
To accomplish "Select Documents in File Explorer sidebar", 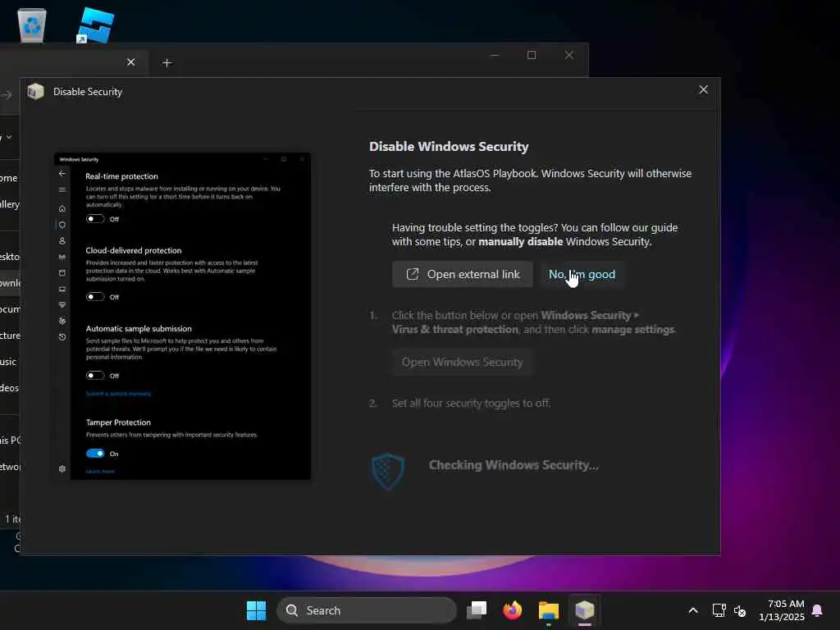I will click(x=10, y=309).
